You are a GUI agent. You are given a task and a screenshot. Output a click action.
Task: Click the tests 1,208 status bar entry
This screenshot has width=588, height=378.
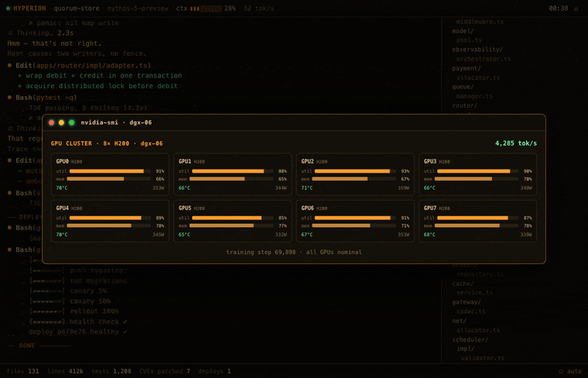111,371
